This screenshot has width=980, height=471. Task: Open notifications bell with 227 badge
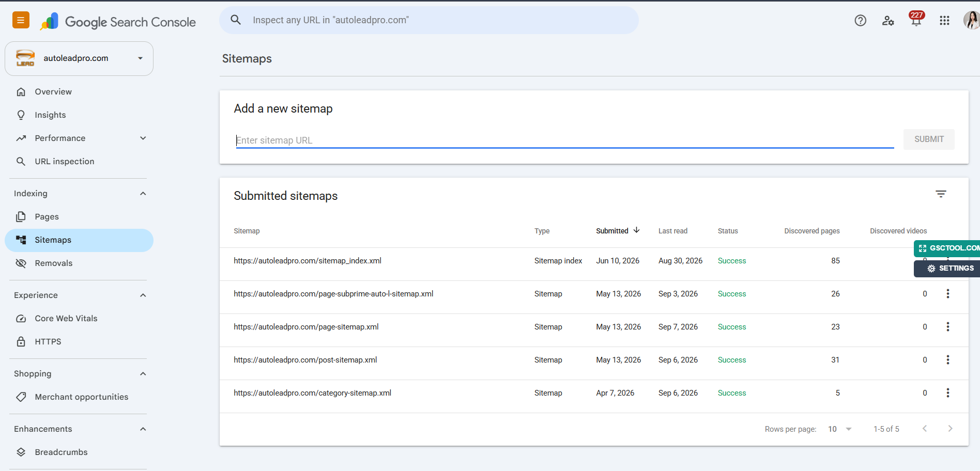click(916, 20)
